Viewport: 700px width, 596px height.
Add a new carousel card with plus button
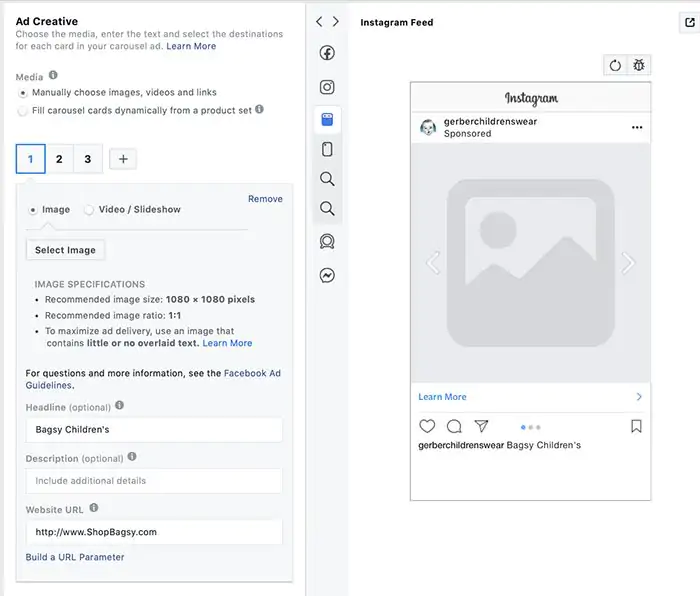[123, 159]
